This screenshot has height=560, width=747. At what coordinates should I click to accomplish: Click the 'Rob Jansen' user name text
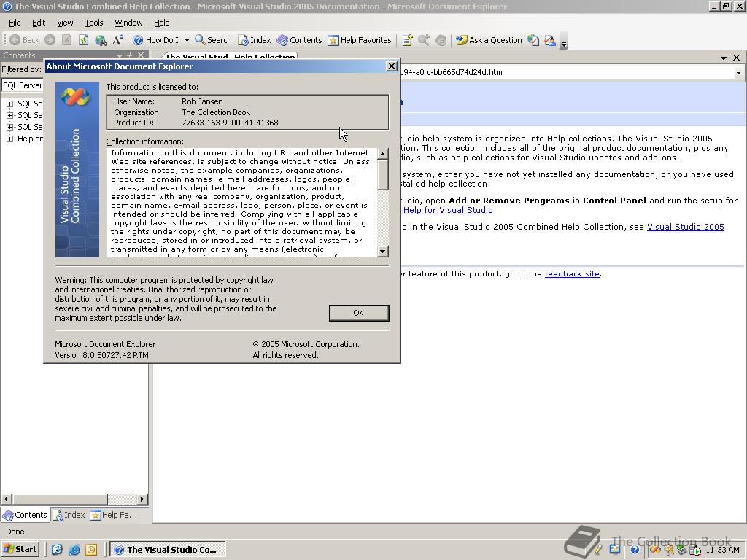click(202, 101)
